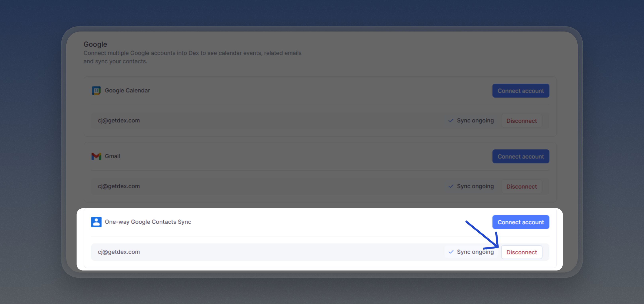Click checkmark icon beside Calendar Sync ongoing
644x304 pixels.
tap(451, 121)
